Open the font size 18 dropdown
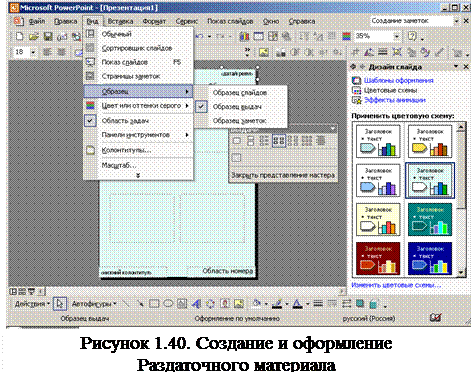The width and height of the screenshot is (472, 379). tap(33, 52)
